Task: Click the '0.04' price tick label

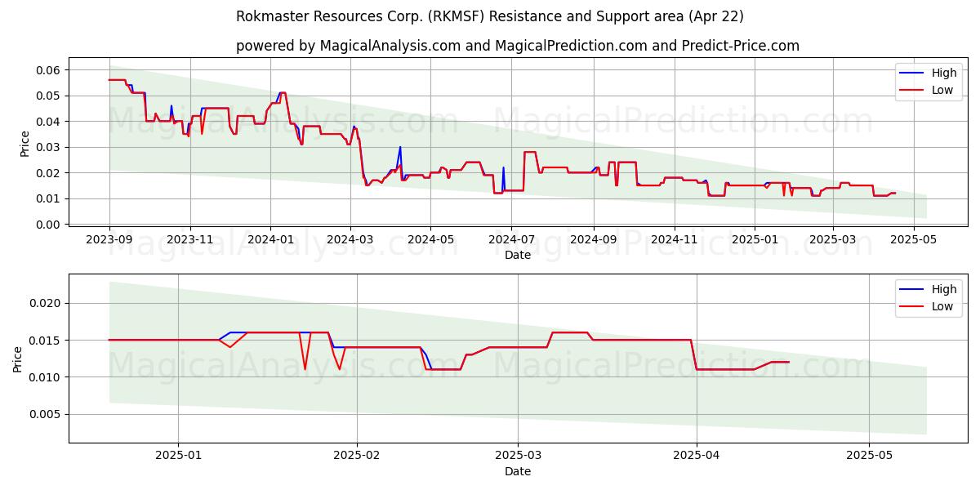Action: 50,122
